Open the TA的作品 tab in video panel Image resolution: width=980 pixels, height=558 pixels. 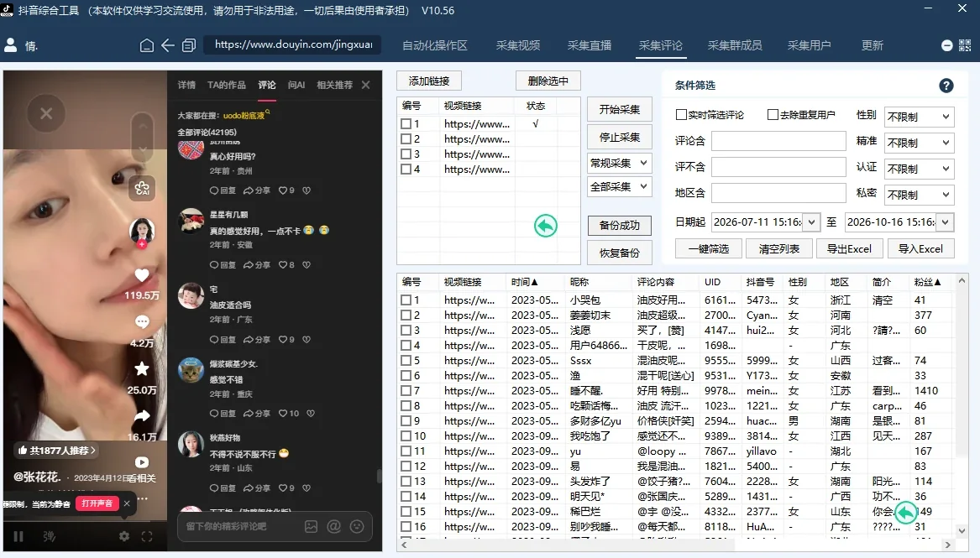coord(226,85)
